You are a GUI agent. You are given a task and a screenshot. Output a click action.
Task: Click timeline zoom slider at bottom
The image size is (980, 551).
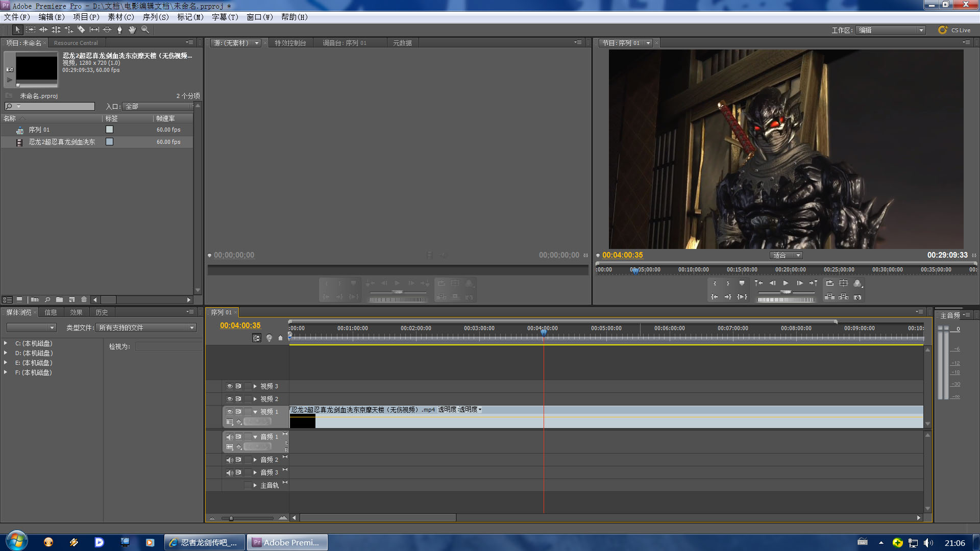tap(231, 518)
